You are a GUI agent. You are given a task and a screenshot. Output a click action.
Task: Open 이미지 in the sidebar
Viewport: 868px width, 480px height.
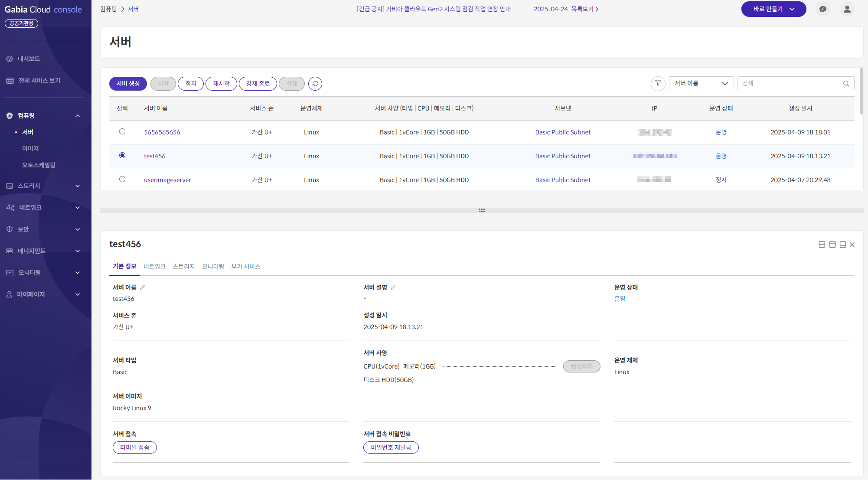[x=30, y=149]
